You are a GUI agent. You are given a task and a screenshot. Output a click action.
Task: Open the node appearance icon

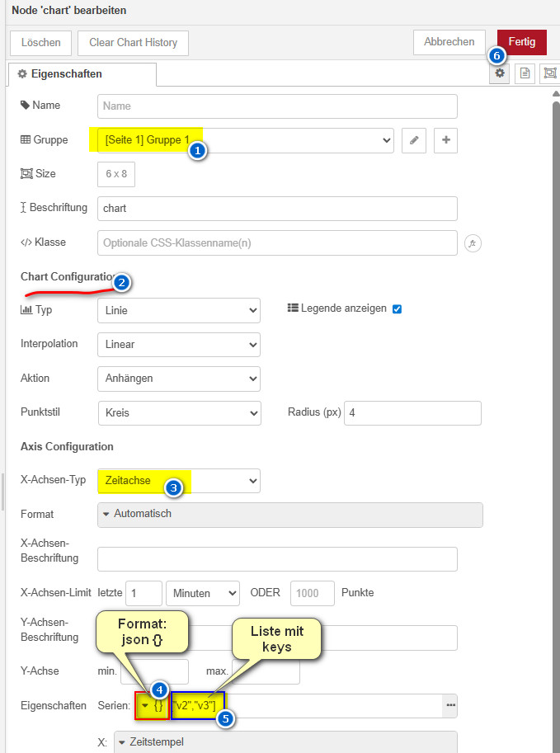point(549,73)
